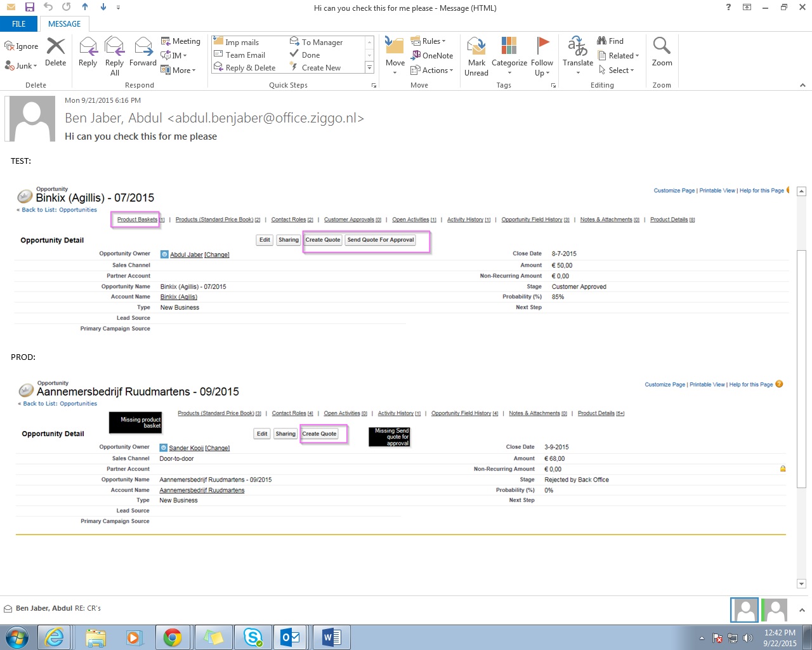Open the FILE tab
The width and height of the screenshot is (812, 650).
pyautogui.click(x=19, y=24)
